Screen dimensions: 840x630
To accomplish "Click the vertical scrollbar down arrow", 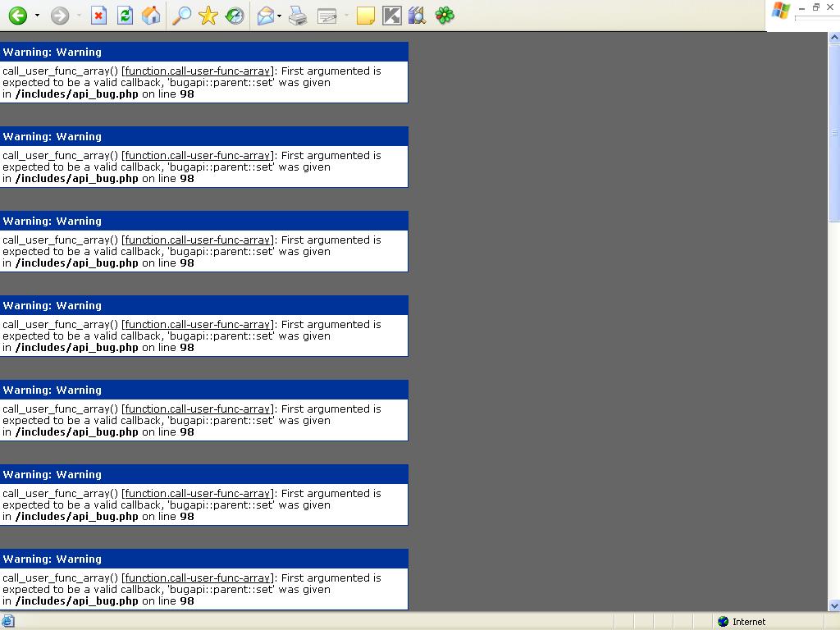I will [x=834, y=605].
